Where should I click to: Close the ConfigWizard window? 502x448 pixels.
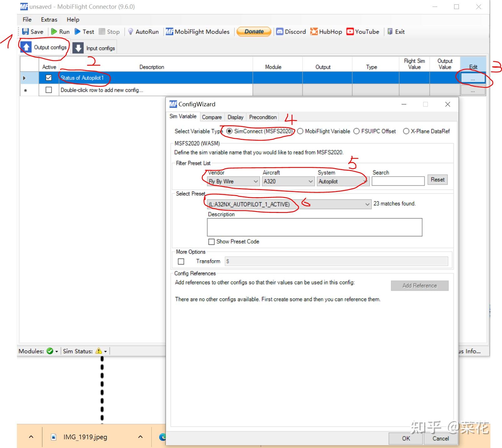(448, 104)
